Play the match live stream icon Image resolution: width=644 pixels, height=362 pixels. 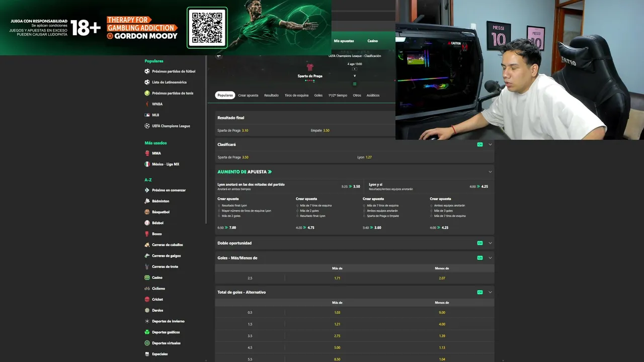point(355,69)
